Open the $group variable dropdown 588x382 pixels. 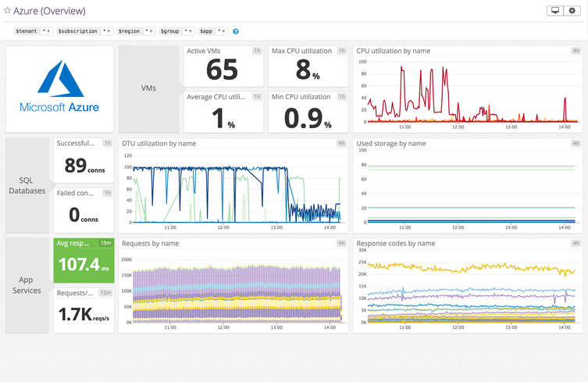188,31
